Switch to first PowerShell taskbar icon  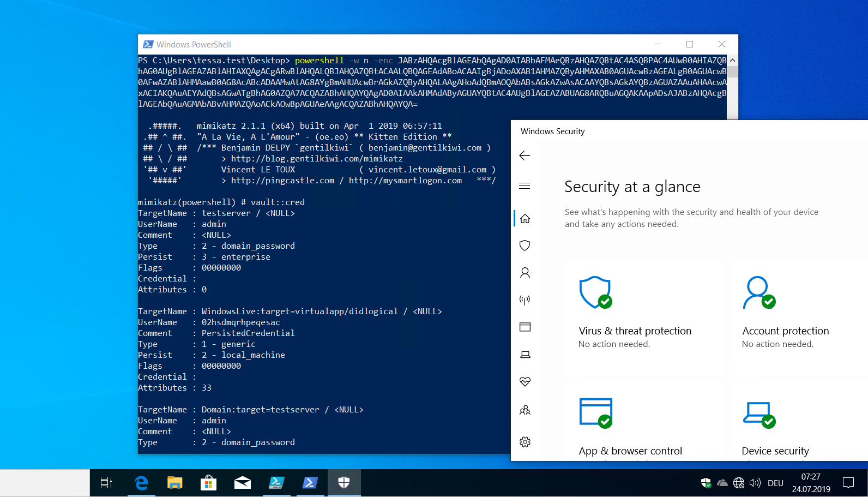(x=276, y=483)
